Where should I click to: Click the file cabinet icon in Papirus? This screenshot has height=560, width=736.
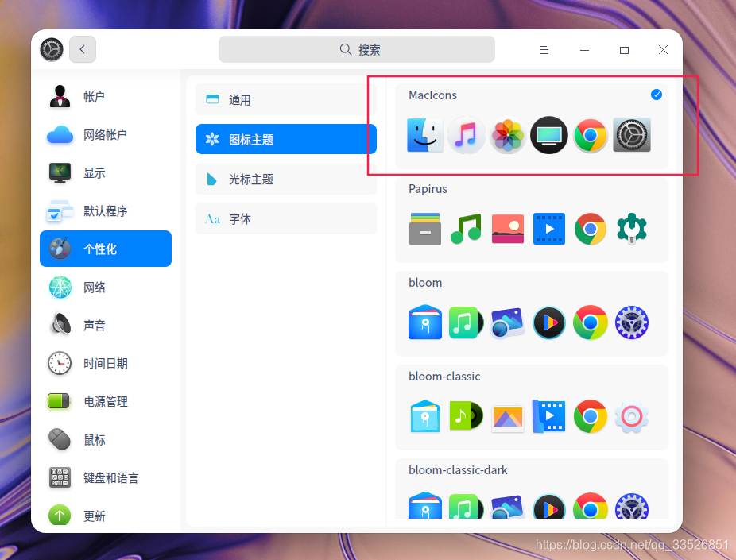425,229
